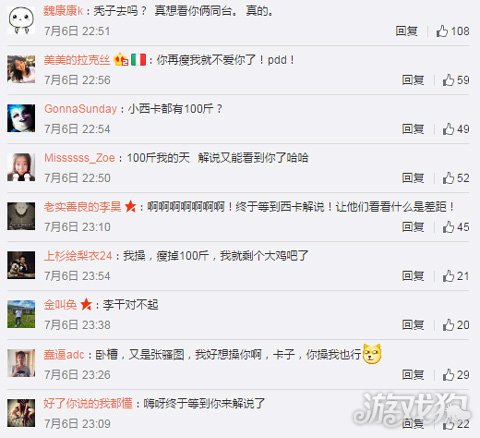
Task: Like Missssss_Zoe's comment with 52 likes
Action: 456,178
